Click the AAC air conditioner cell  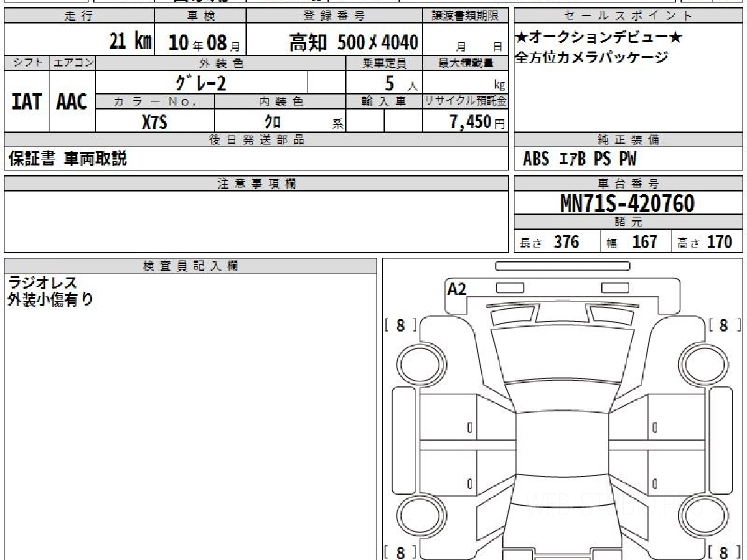tap(72, 102)
